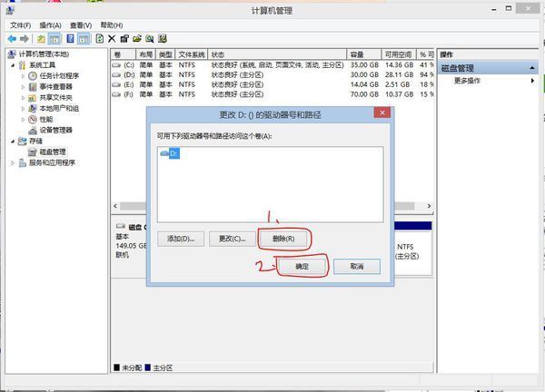
Task: Expand the 任务计划程序 tree node
Action: pyautogui.click(x=23, y=75)
